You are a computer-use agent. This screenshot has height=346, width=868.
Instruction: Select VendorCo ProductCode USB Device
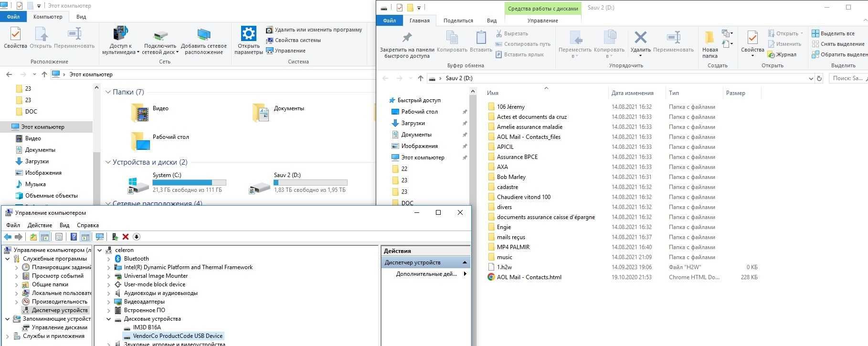pos(178,336)
